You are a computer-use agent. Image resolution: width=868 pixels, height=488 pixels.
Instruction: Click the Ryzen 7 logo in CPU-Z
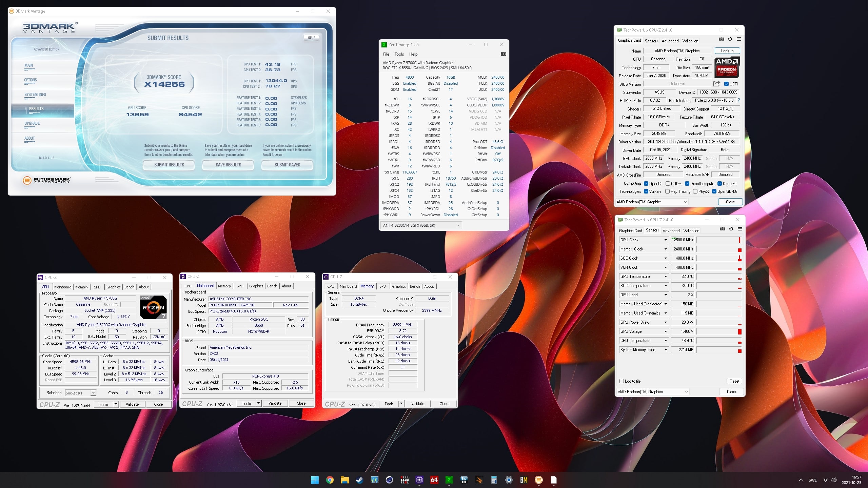153,307
